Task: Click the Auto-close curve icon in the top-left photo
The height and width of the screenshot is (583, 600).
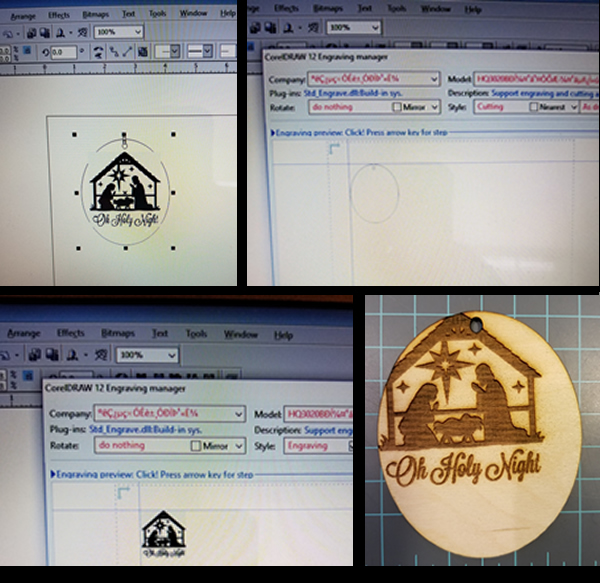Action: click(113, 52)
